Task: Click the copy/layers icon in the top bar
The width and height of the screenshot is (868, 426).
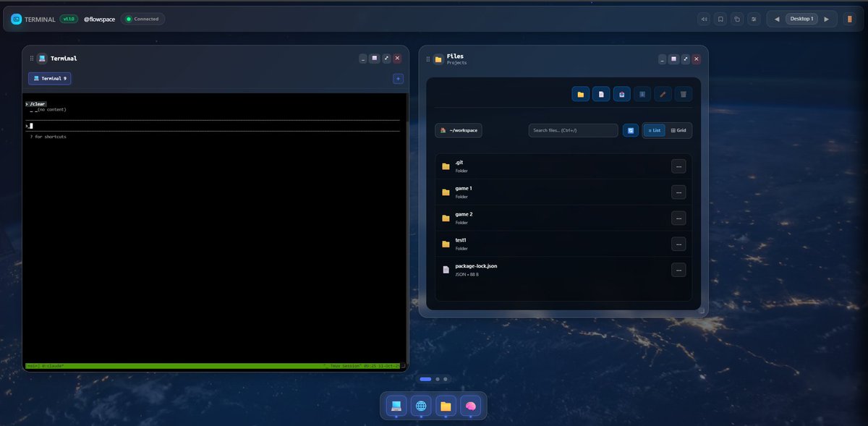Action: pos(737,19)
